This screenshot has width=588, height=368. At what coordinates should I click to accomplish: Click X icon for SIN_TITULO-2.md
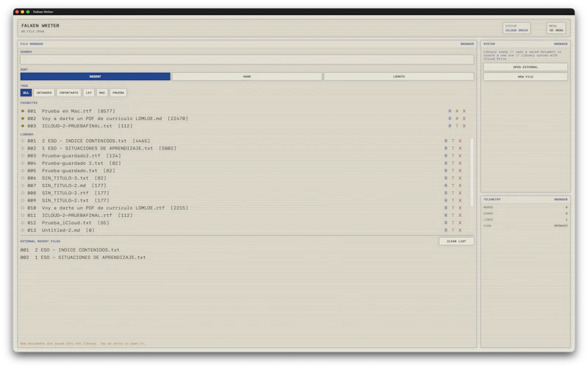point(460,185)
